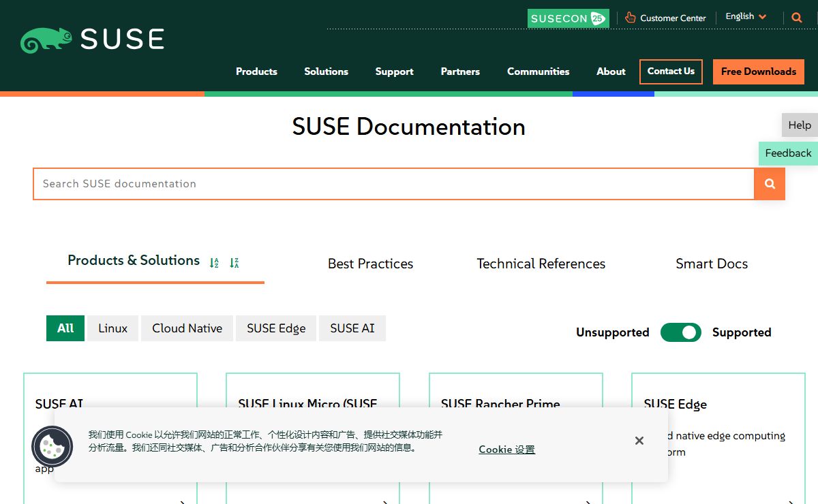This screenshot has width=818, height=504.
Task: Open the SUSECON 25 banner
Action: tap(568, 18)
